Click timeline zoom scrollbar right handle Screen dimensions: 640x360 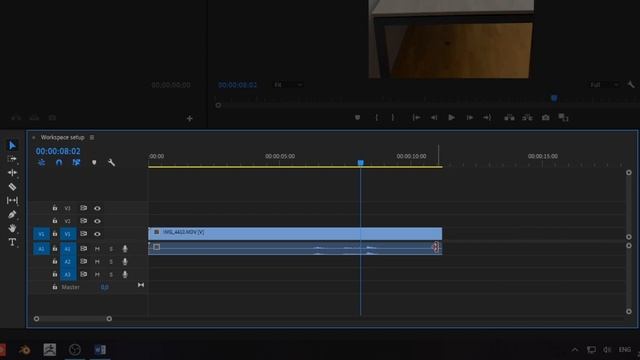[109, 319]
